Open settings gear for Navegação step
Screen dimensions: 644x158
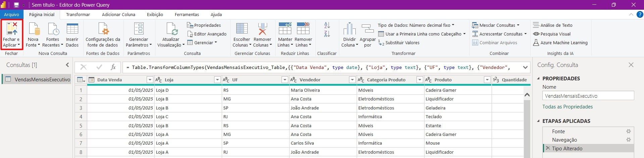click(x=629, y=140)
